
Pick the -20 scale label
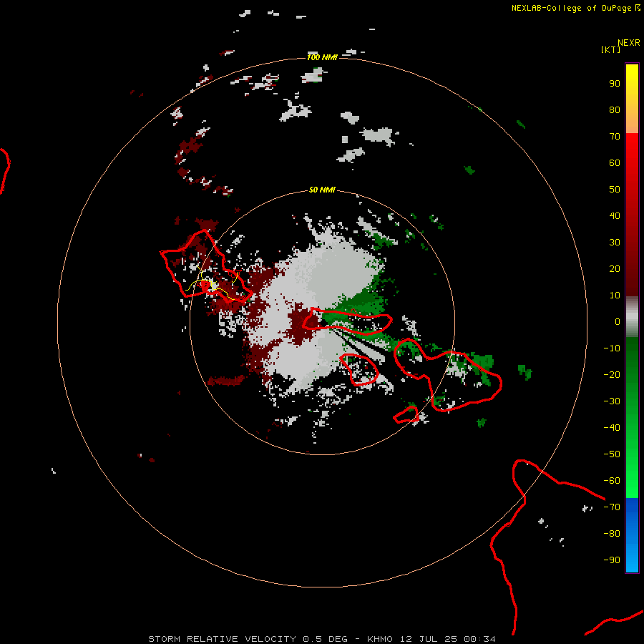coord(612,375)
